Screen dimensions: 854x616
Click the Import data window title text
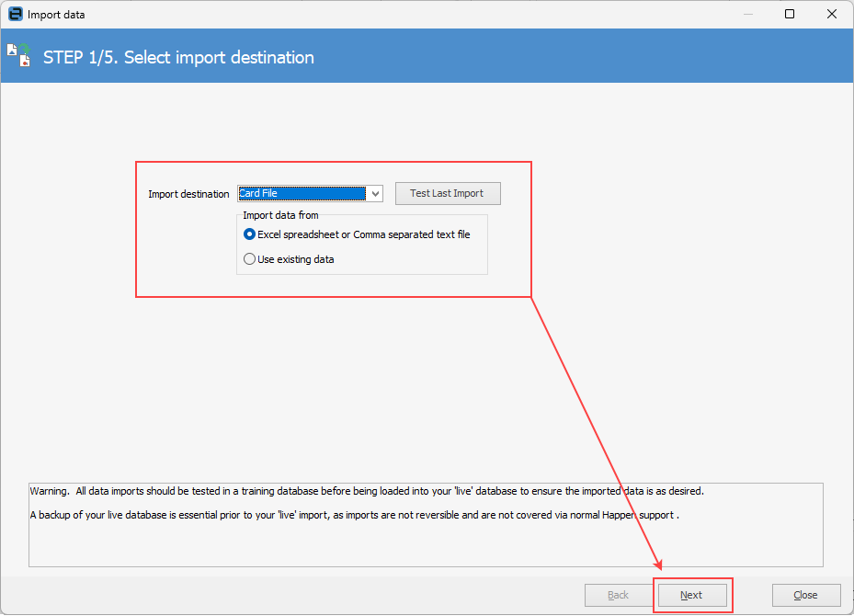point(56,15)
